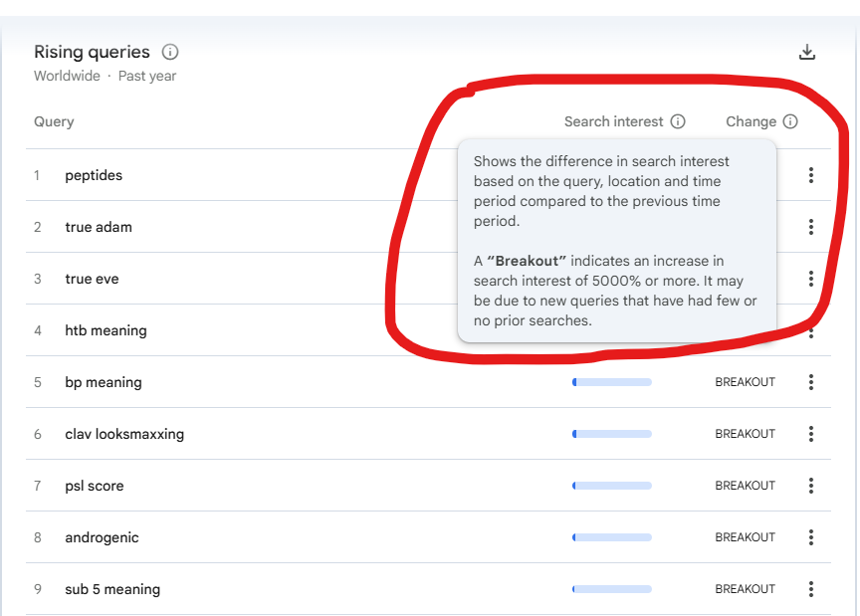Open more options for bp meaning
The width and height of the screenshot is (860, 616).
811,382
